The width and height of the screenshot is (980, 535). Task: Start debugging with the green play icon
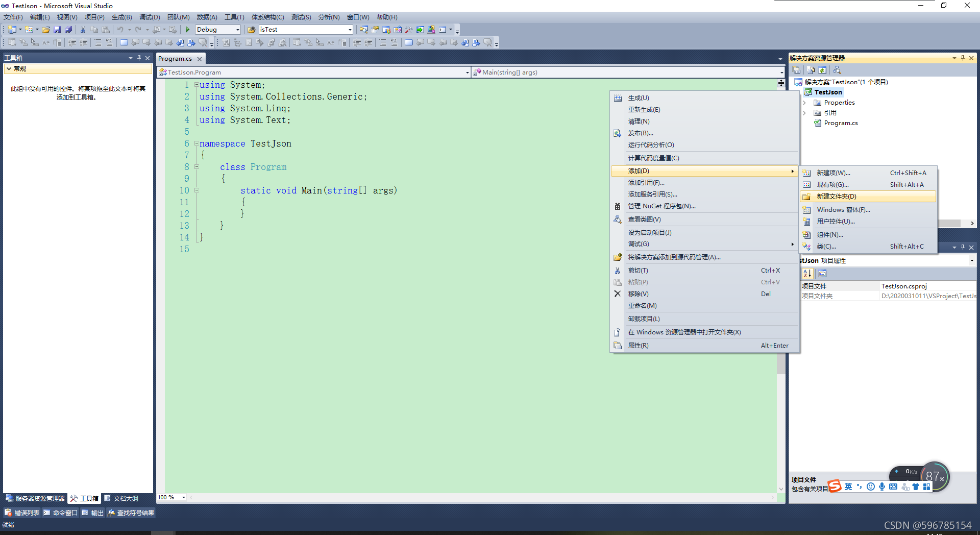(188, 30)
